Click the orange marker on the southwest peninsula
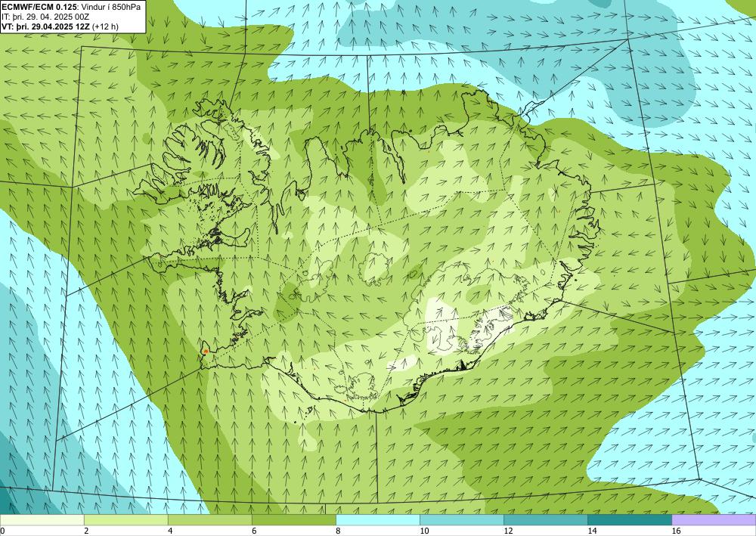Image resolution: width=756 pixels, height=536 pixels. pyautogui.click(x=206, y=352)
